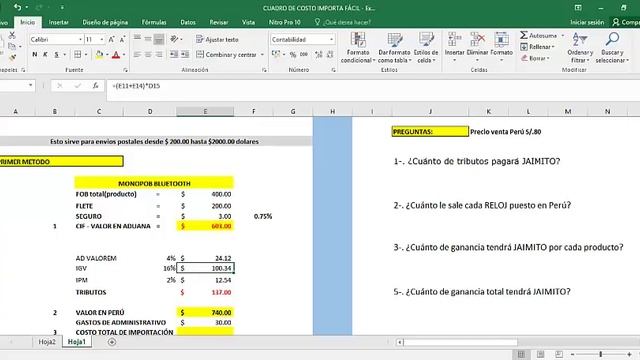Center cell text horizontally
This screenshot has width=640, height=360.
click(x=148, y=54)
